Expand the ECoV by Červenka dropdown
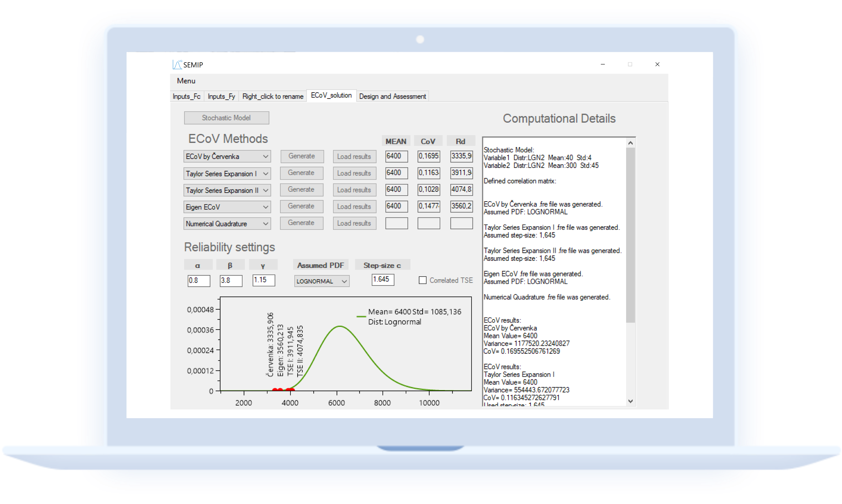Screen dimensions: 842x504 265,157
